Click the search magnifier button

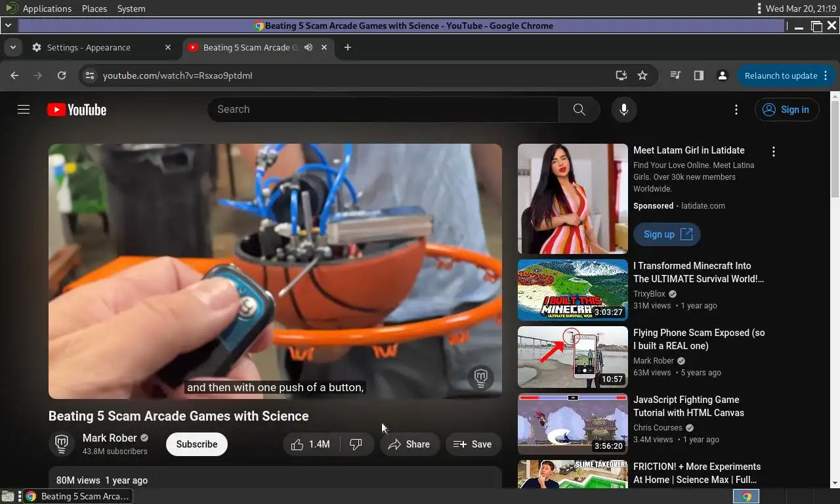tap(579, 110)
